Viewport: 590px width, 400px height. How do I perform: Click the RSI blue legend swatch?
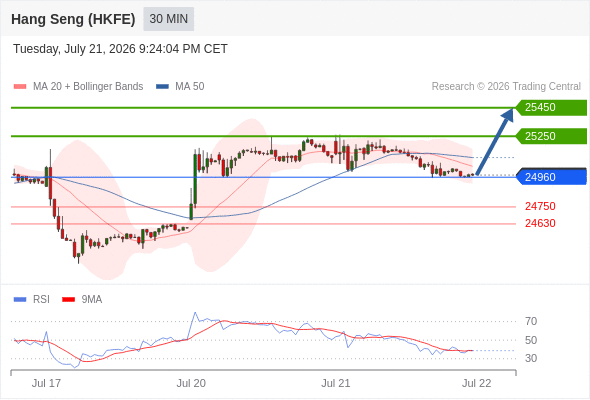(20, 300)
